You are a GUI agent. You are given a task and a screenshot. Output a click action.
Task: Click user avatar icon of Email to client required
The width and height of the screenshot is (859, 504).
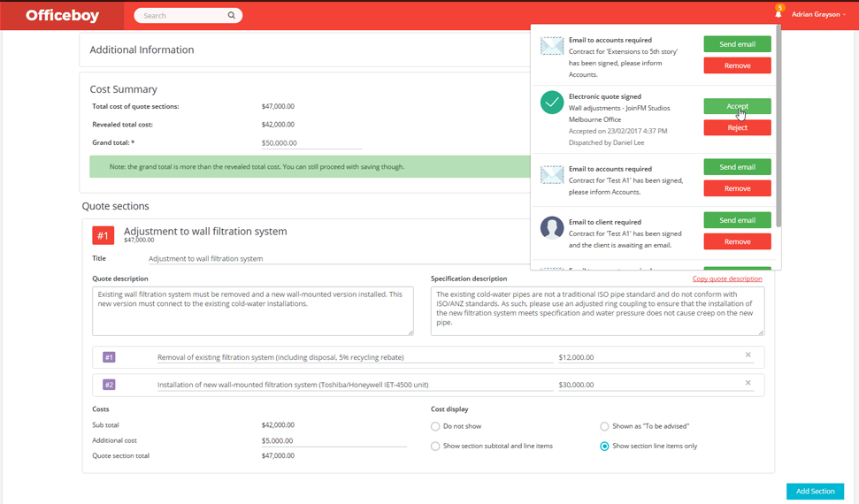552,227
